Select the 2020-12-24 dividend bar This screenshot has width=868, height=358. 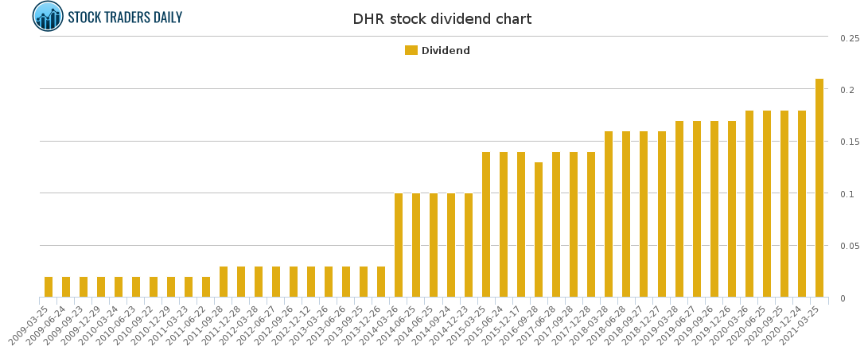click(802, 204)
